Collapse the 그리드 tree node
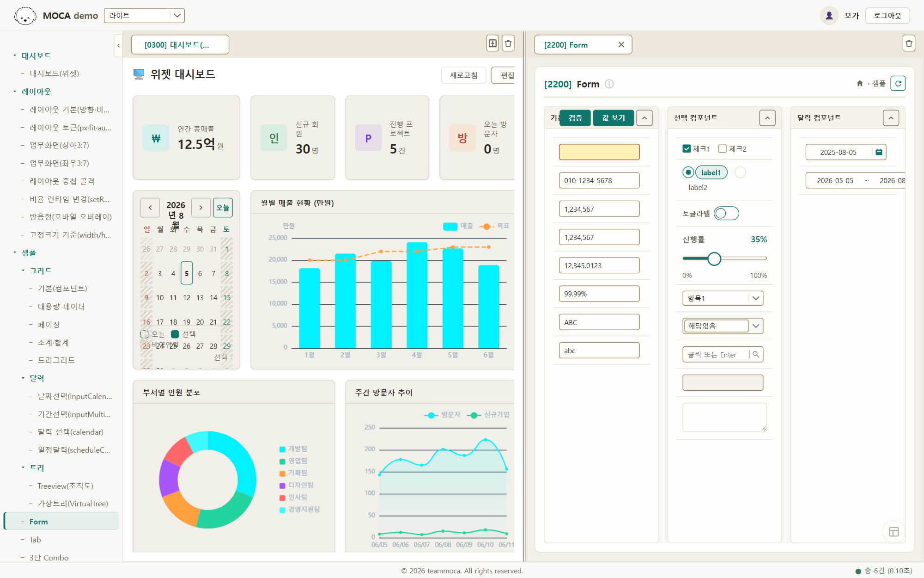The width and height of the screenshot is (924, 578). coord(23,271)
